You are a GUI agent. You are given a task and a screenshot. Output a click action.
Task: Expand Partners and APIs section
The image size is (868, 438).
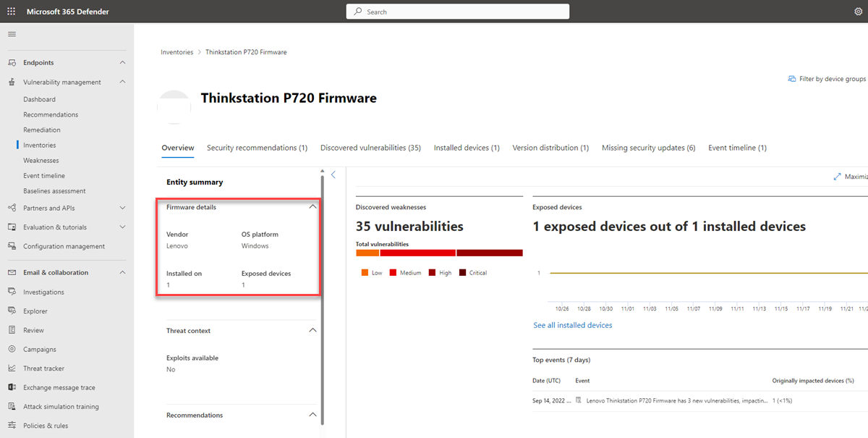(x=122, y=208)
